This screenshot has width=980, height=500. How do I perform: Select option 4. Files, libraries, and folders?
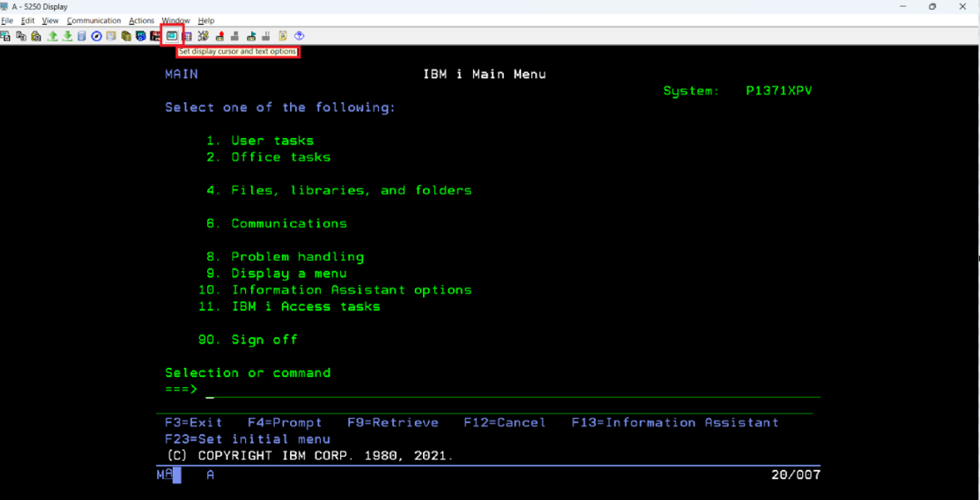point(339,190)
